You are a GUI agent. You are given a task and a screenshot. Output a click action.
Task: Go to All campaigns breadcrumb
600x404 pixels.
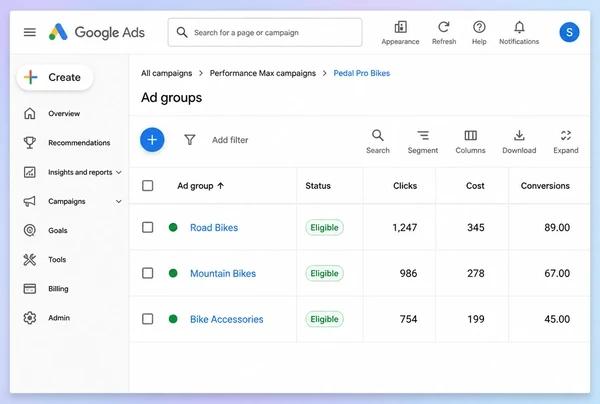[x=166, y=73]
